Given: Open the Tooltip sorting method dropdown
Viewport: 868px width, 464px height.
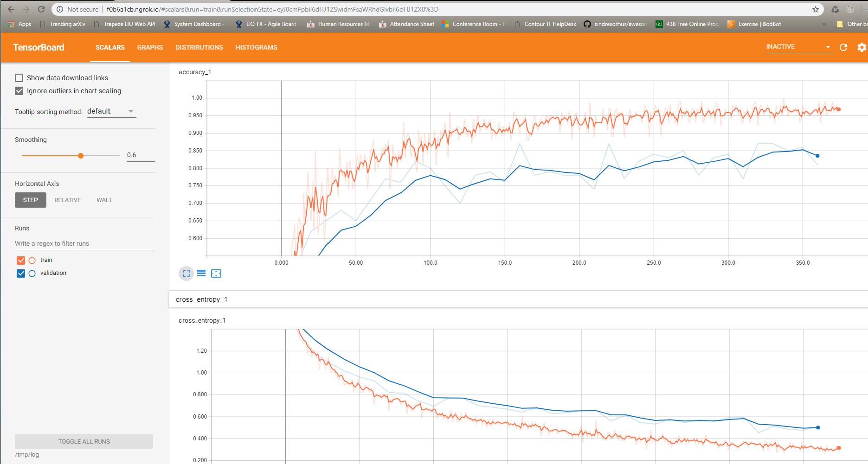Looking at the screenshot, I should 111,111.
